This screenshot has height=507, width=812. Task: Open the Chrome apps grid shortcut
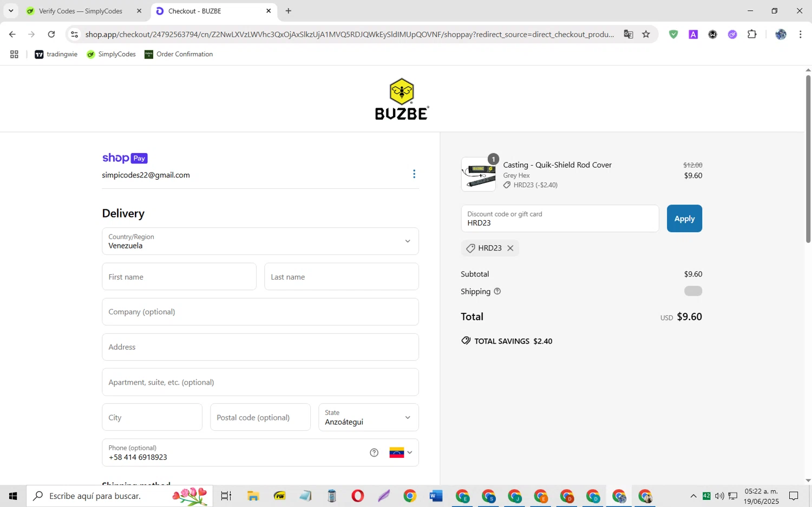point(14,54)
